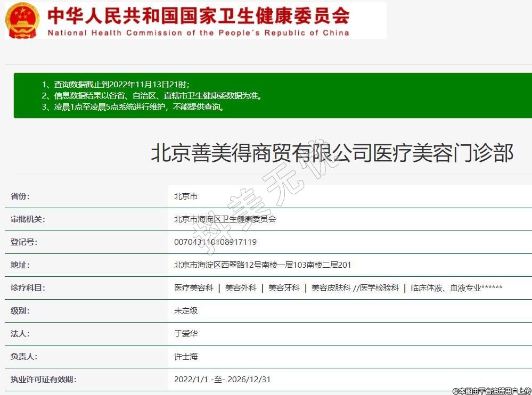The height and width of the screenshot is (395, 532).
Task: Select 医学检验科 in the departments row
Action: click(379, 287)
